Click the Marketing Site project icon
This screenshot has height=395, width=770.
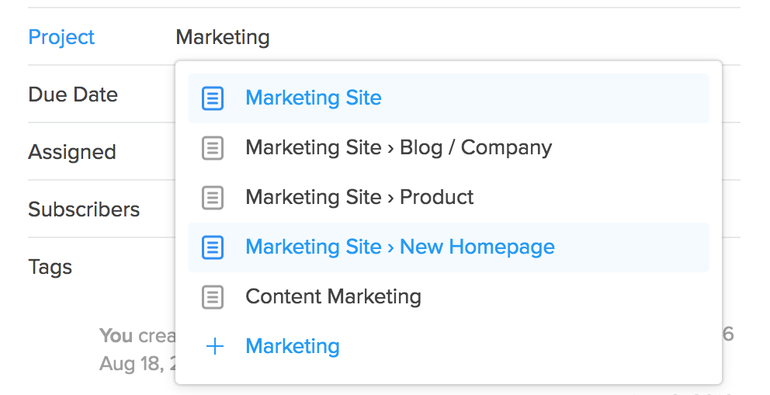click(x=213, y=98)
